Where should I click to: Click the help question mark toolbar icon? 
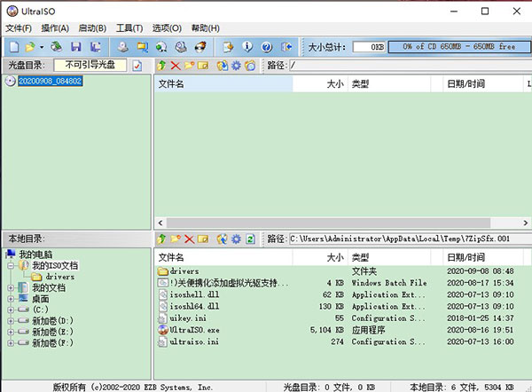point(265,46)
